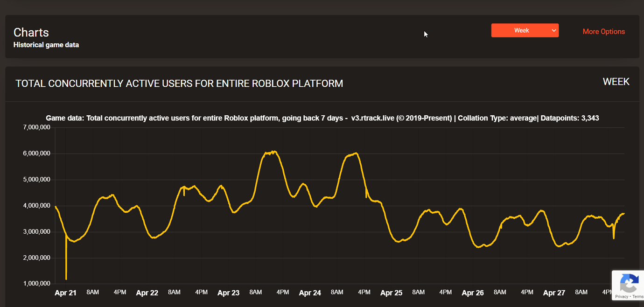This screenshot has width=644, height=307.
Task: Click the Apr 21 x-axis date label
Action: [65, 293]
